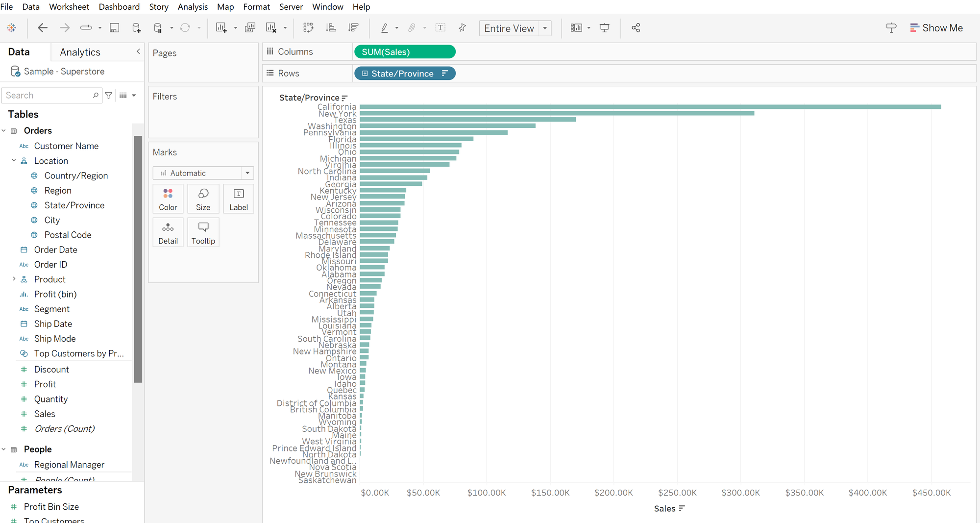Click the Run update refresh icon
The height and width of the screenshot is (523, 980).
tap(185, 28)
